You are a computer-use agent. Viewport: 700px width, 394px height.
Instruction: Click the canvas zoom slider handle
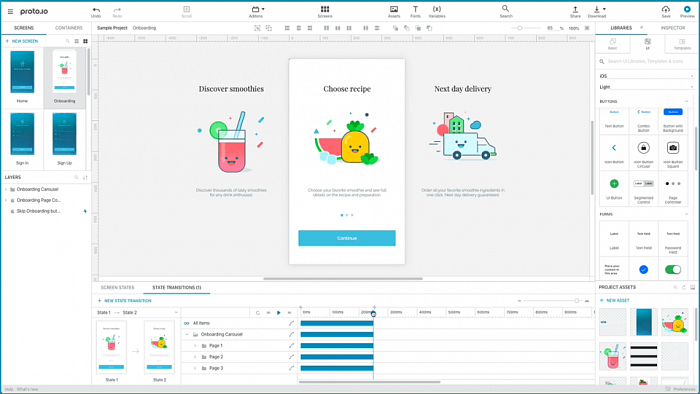click(x=520, y=28)
